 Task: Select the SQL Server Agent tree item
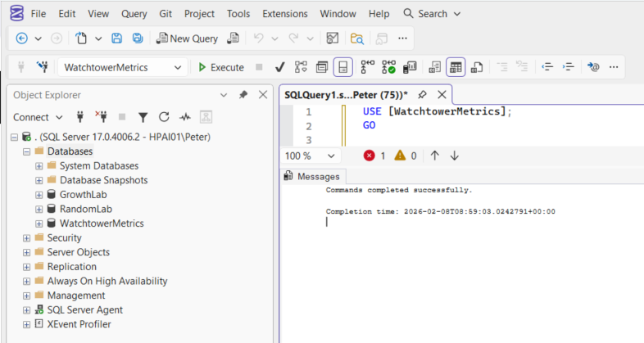click(x=84, y=309)
